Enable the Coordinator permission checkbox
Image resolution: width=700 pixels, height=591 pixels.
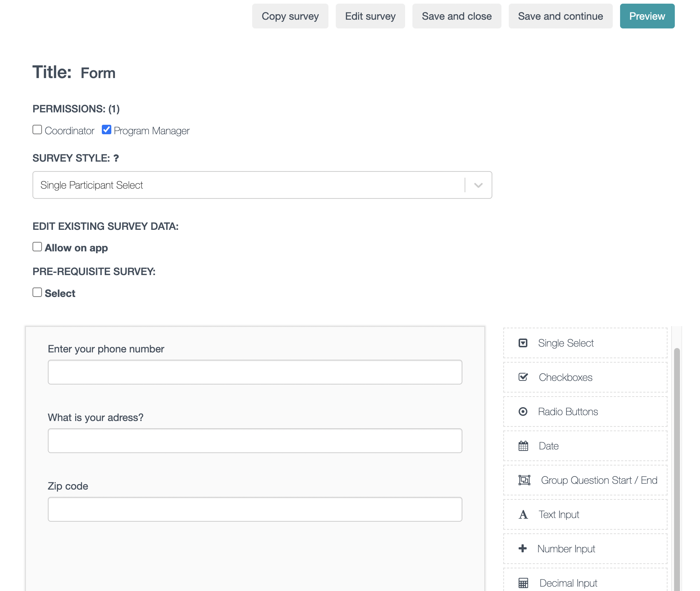[x=37, y=130]
